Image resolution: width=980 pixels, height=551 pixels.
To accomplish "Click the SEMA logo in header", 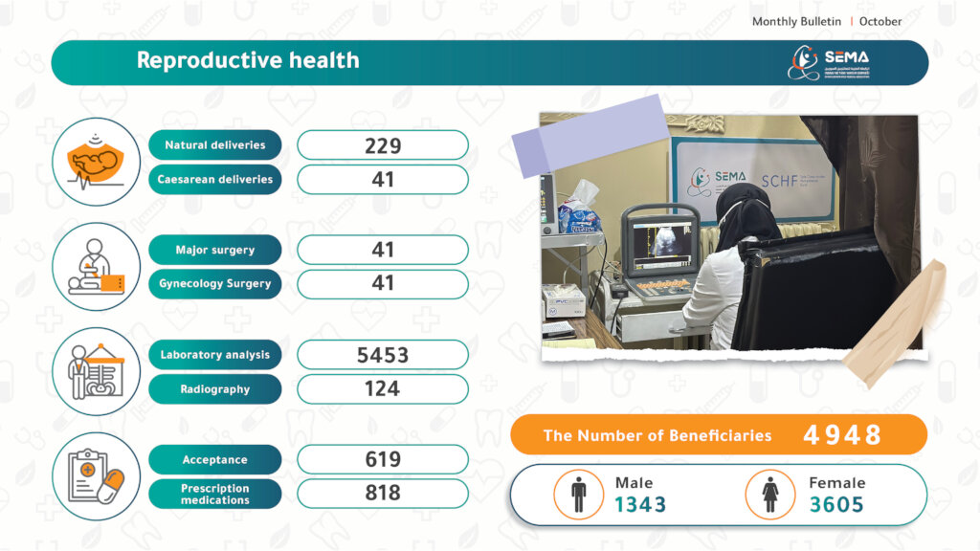I will (x=829, y=63).
